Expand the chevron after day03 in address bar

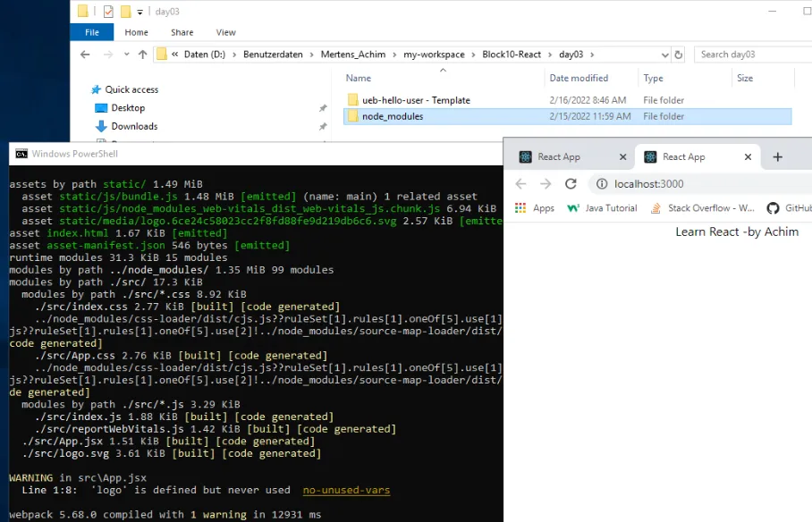(x=592, y=55)
